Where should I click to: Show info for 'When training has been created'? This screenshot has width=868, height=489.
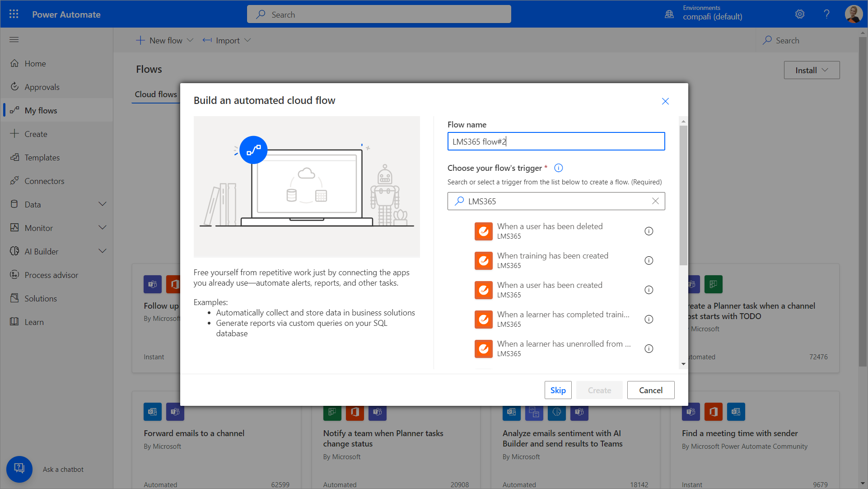click(x=649, y=261)
